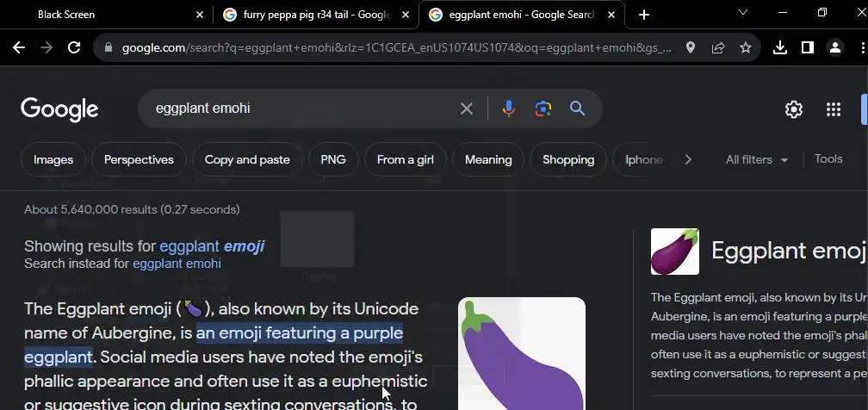Select the Images filter chip
The height and width of the screenshot is (410, 868).
(x=53, y=159)
